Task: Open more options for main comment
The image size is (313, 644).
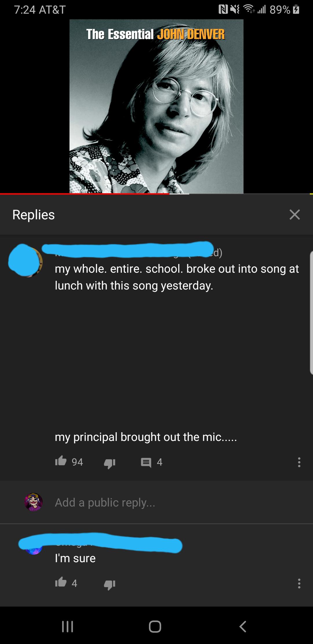Action: pyautogui.click(x=299, y=462)
